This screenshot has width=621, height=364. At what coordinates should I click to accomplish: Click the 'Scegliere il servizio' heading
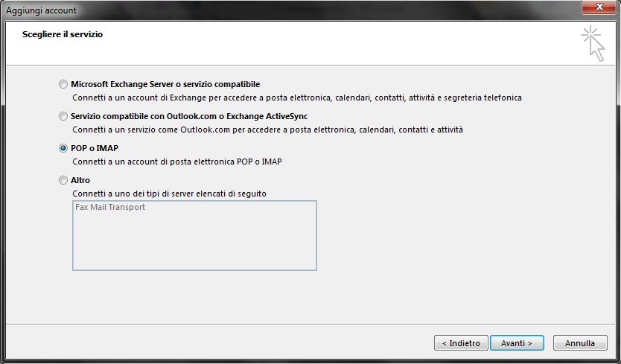pos(63,34)
